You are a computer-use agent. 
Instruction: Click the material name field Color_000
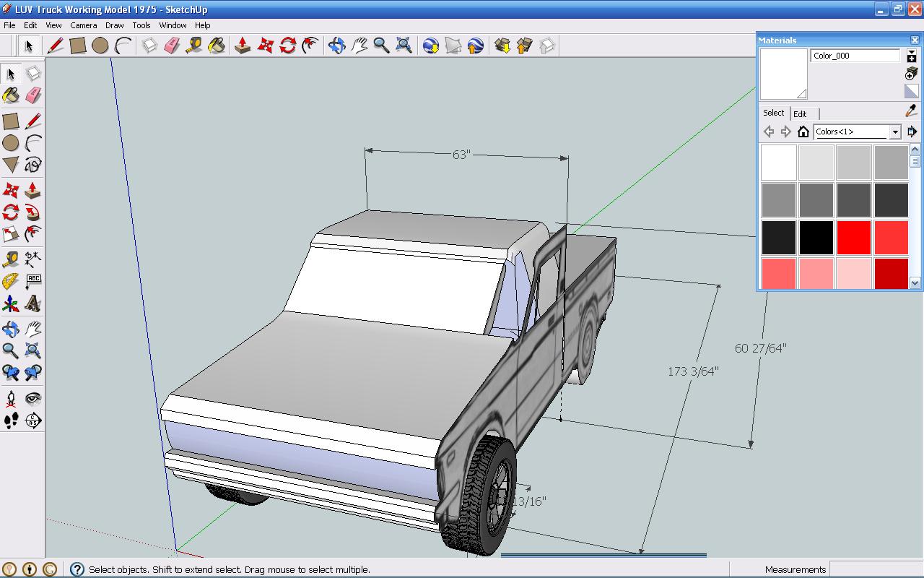[x=855, y=56]
